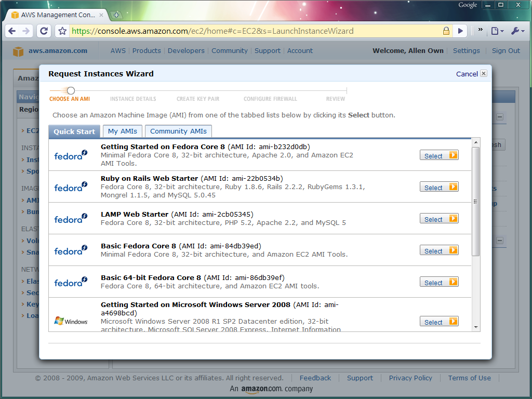This screenshot has height=399, width=532.
Task: Click the Configure Firewall wizard step
Action: pyautogui.click(x=270, y=99)
